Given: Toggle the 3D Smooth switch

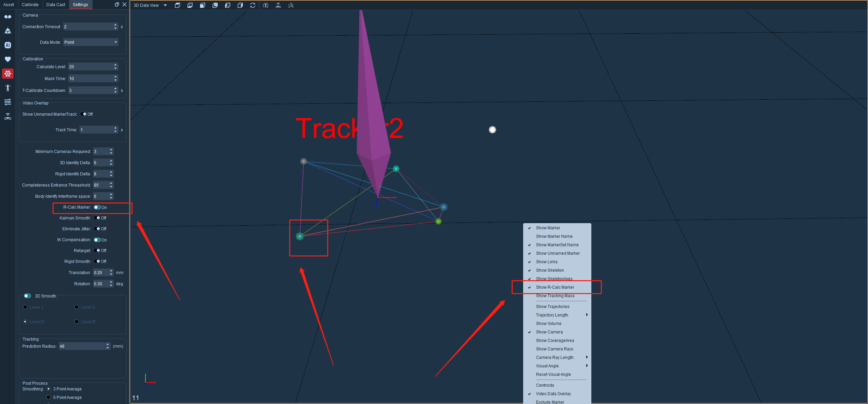Looking at the screenshot, I should click(27, 296).
